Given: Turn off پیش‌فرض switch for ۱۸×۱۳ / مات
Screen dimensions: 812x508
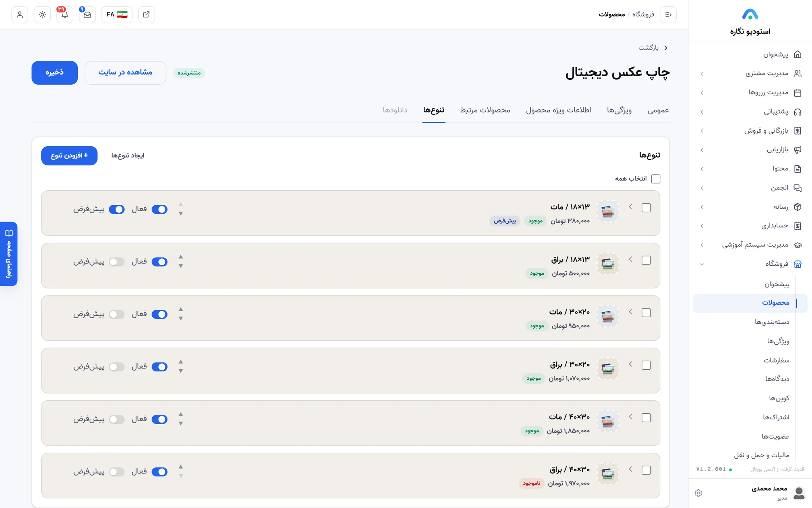Looking at the screenshot, I should [117, 209].
